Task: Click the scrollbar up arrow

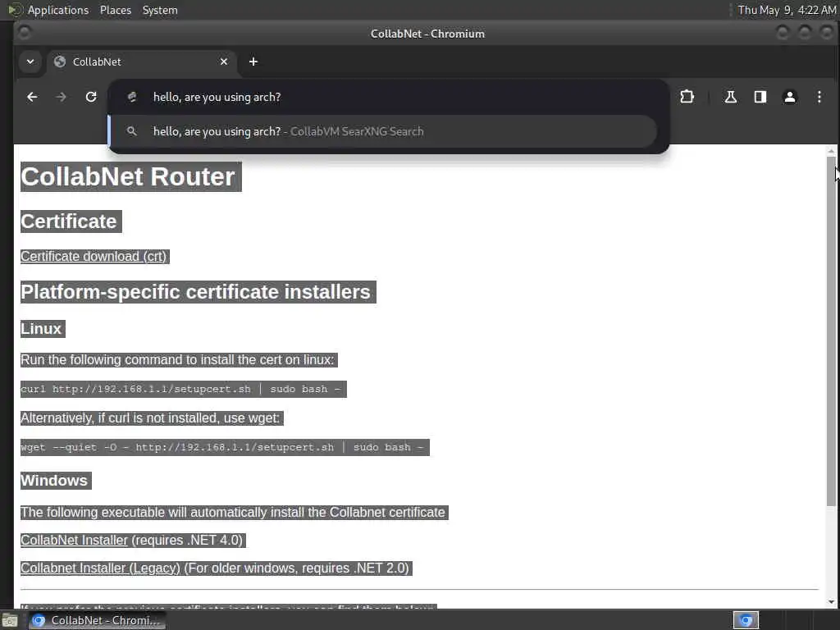Action: pos(831,151)
